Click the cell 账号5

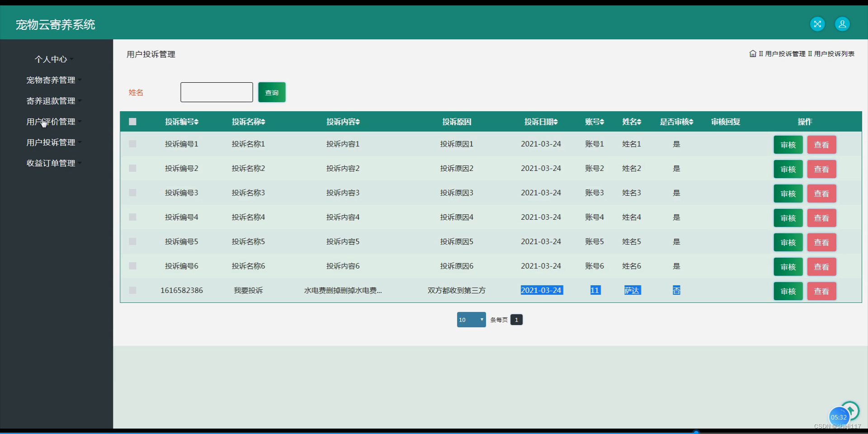pyautogui.click(x=594, y=241)
